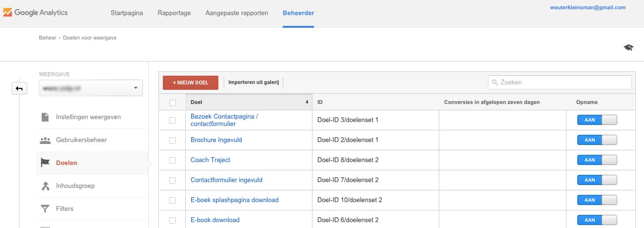Open E-boek splashpagina download goal link
Screen dimensions: 644x228
pos(234,200)
